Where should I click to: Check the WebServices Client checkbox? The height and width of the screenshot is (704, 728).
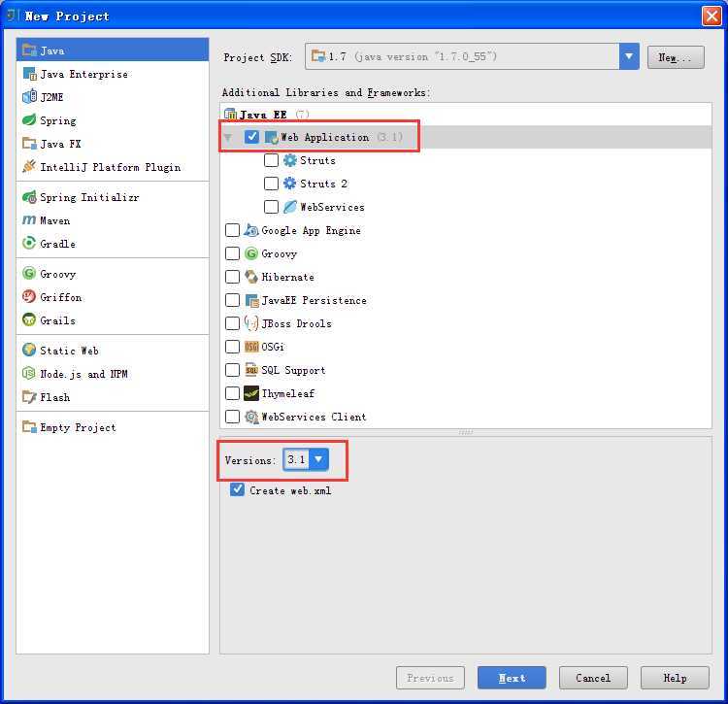232,417
